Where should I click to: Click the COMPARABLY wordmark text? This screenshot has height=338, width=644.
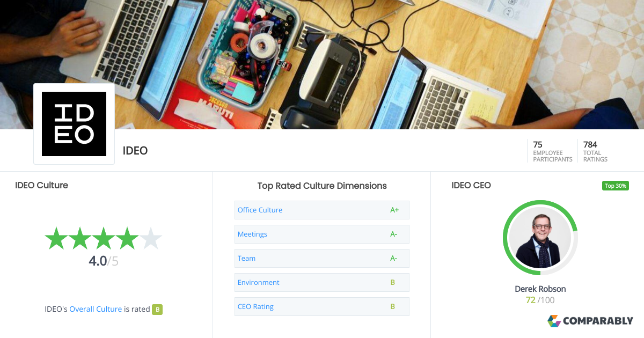point(598,321)
